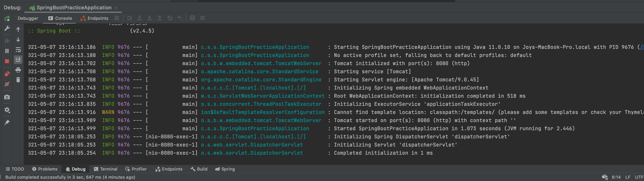Switch to the Debugger tab

click(28, 18)
